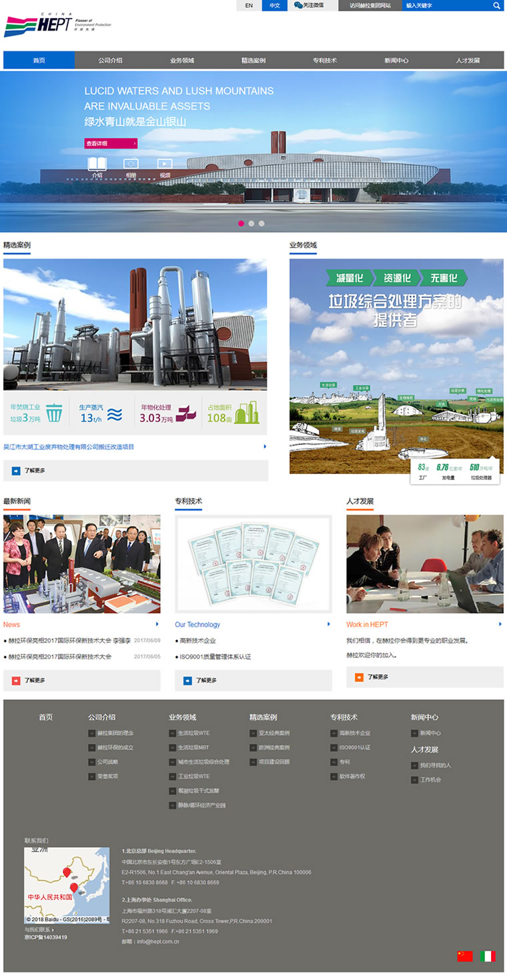Expand the News section arrow
The height and width of the screenshot is (980, 507).
pos(157,624)
